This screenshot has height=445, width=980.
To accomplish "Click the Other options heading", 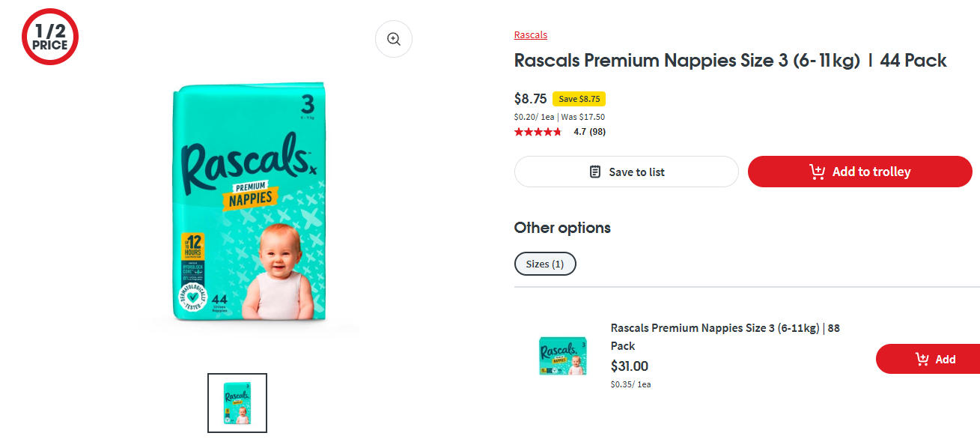I will click(562, 228).
